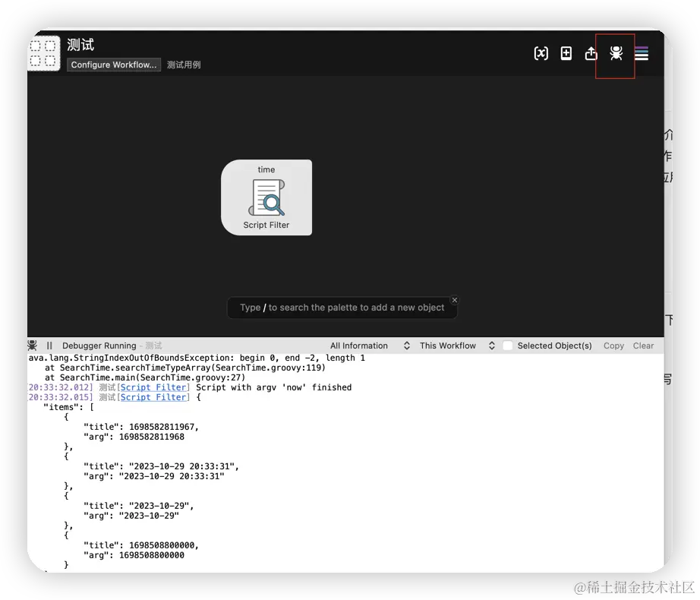Click the palette search hint field

coord(342,308)
